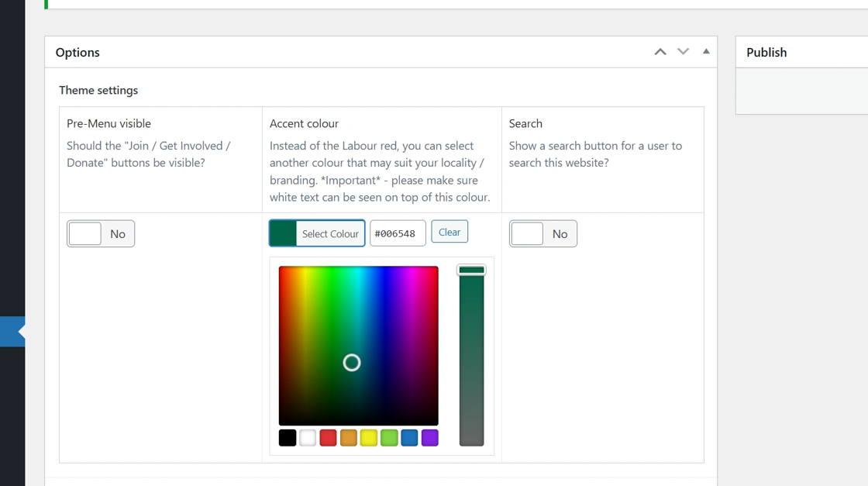Click the Publish panel heading
The width and height of the screenshot is (868, 486).
point(766,53)
